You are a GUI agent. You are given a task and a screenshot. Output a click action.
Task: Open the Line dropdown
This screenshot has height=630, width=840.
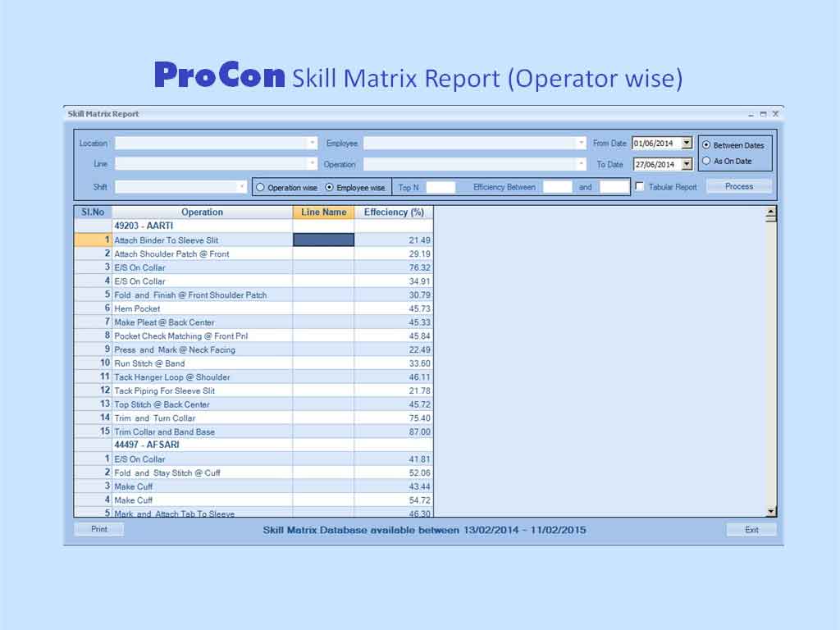coord(312,163)
